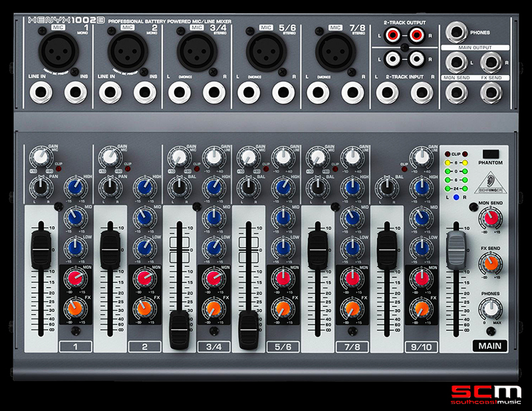Image resolution: width=532 pixels, height=411 pixels.
Task: Click channel 9/10 LOW EQ knob
Action: point(422,248)
